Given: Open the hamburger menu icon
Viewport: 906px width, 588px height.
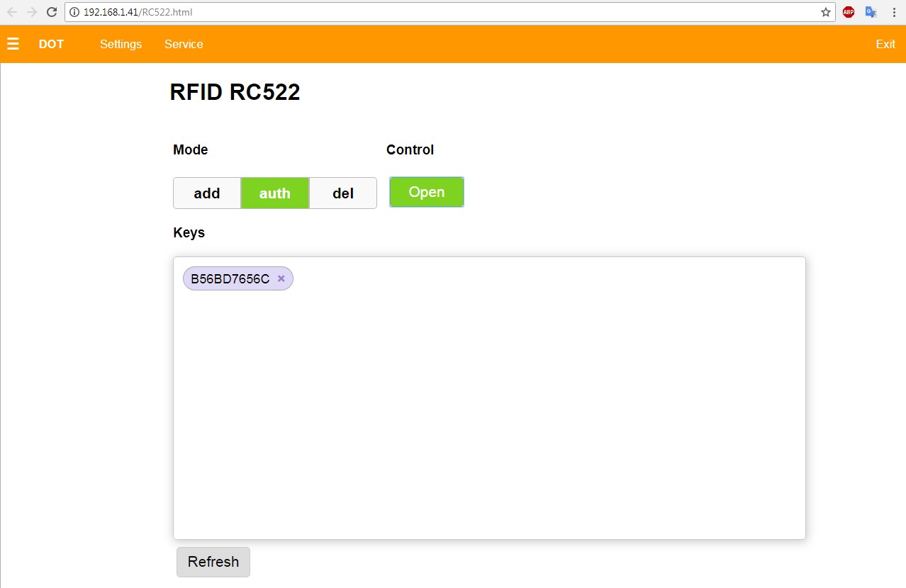Looking at the screenshot, I should click(x=13, y=44).
